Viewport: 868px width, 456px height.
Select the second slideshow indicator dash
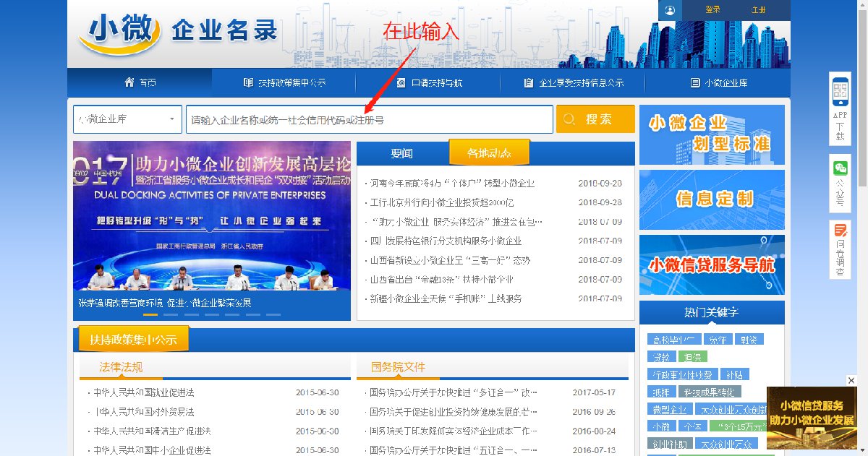(x=171, y=314)
